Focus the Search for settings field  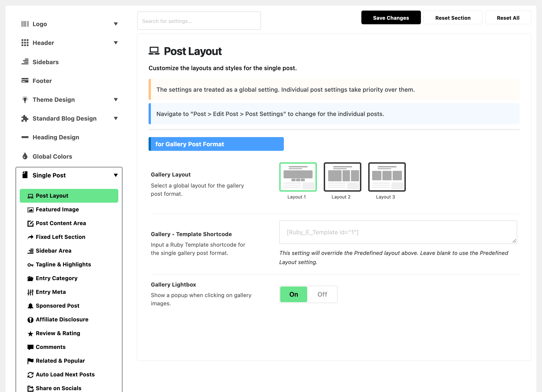[x=199, y=21]
